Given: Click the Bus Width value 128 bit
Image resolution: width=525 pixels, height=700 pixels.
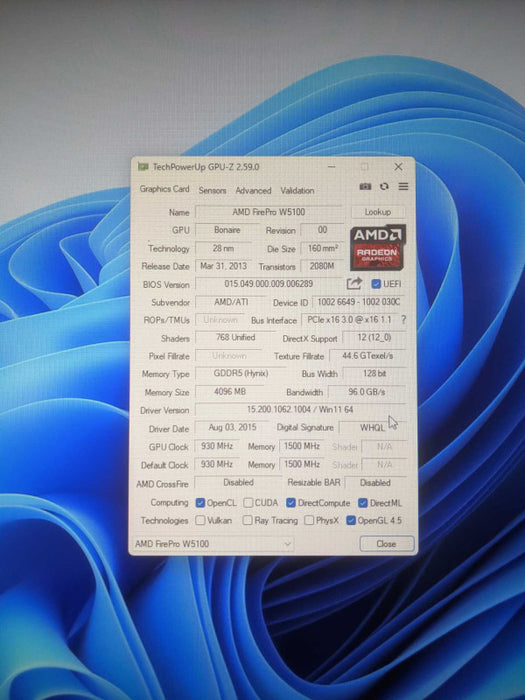Looking at the screenshot, I should click(x=374, y=373).
